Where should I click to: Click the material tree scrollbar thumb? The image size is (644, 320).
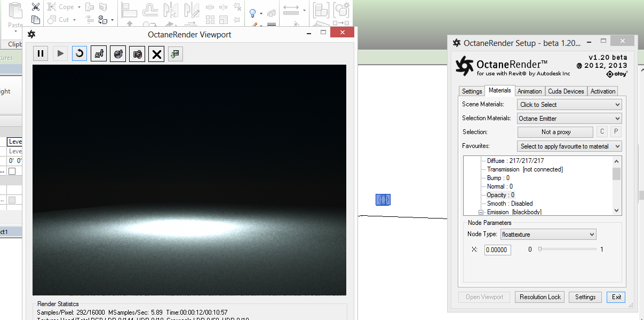tap(617, 174)
